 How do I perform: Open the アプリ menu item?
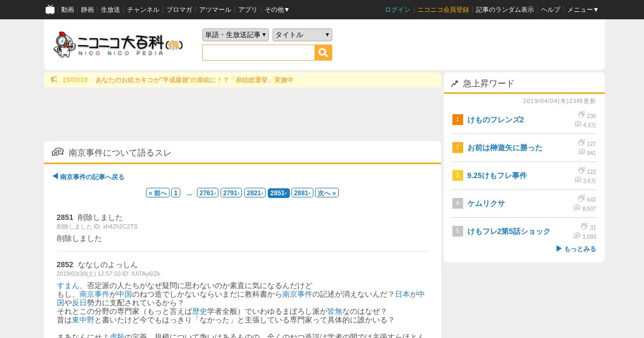click(248, 10)
